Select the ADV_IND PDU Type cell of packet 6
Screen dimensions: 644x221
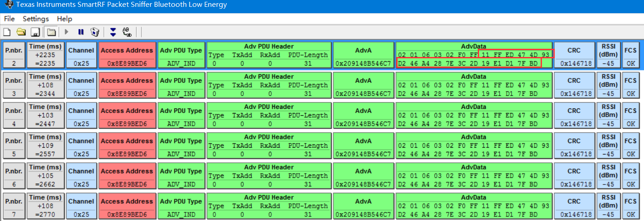(x=181, y=176)
